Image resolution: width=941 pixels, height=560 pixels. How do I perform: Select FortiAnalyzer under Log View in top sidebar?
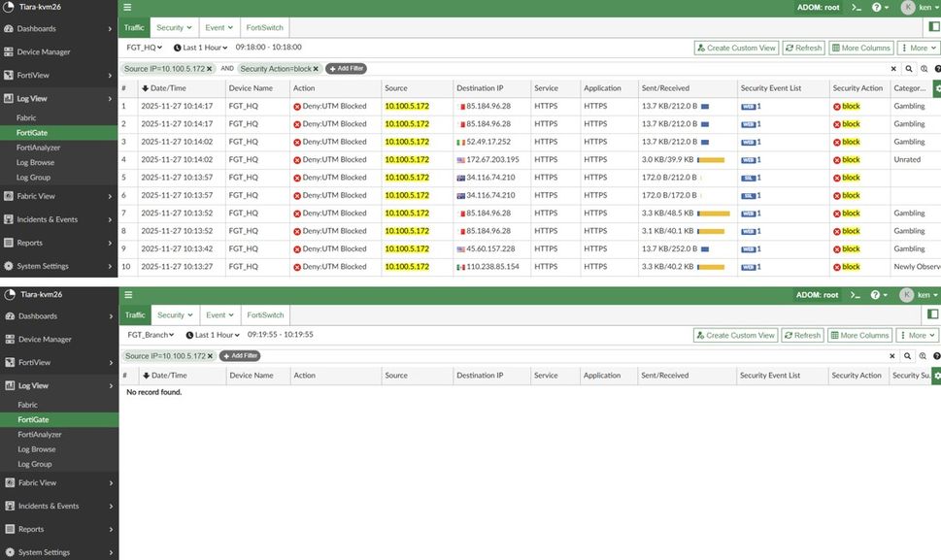39,148
